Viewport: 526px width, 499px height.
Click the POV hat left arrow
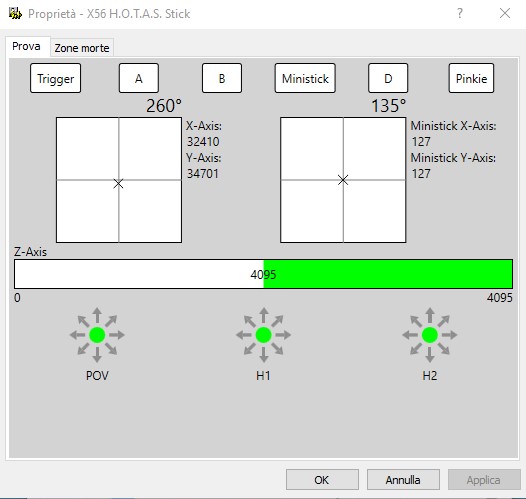tap(77, 335)
